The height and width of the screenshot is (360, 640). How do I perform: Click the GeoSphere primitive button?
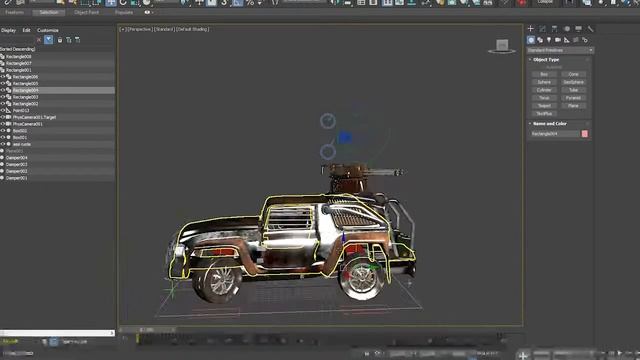click(573, 82)
